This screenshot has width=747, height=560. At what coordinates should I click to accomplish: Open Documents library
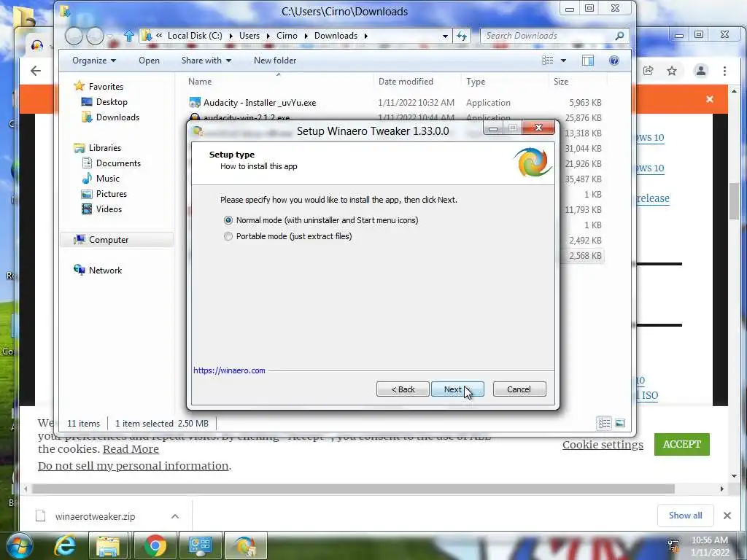click(x=118, y=163)
